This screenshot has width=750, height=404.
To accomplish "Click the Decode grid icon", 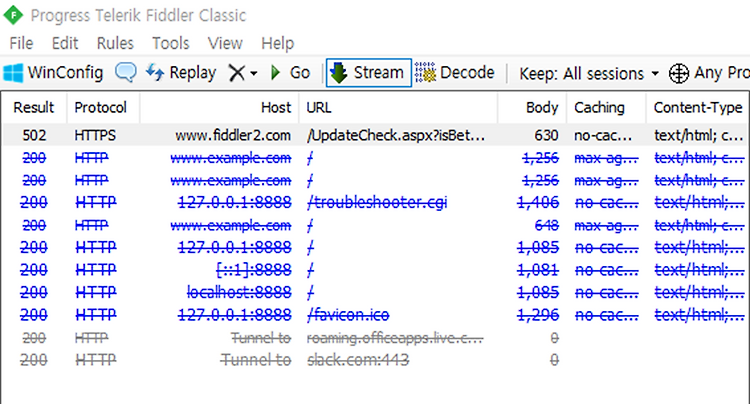I will pos(425,73).
